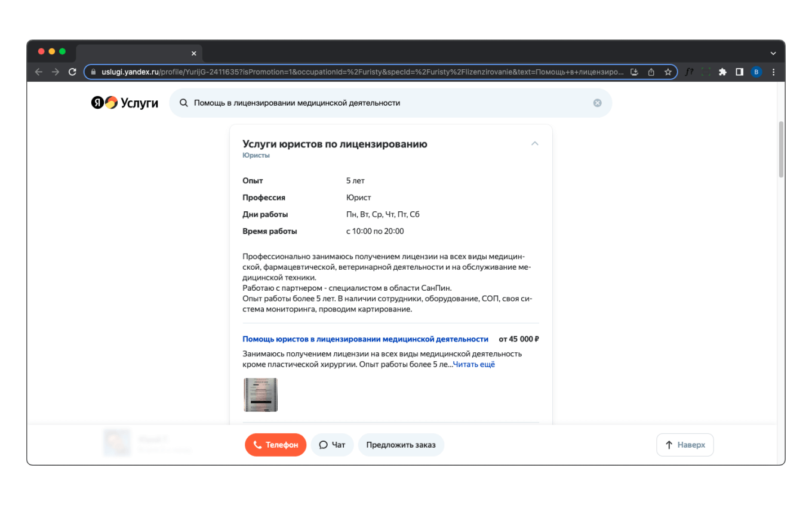Open the Extensions puzzle-piece menu
This screenshot has width=812, height=505.
coord(722,72)
